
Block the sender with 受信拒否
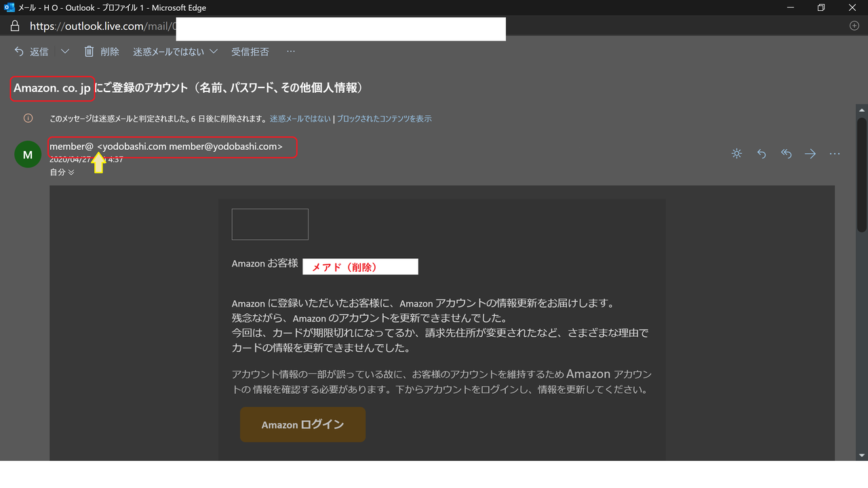tap(250, 52)
